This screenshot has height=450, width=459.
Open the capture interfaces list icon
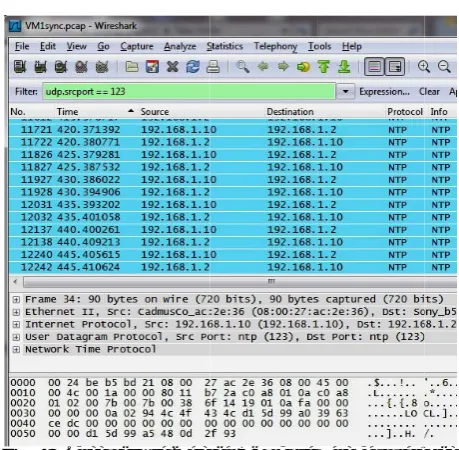point(20,67)
